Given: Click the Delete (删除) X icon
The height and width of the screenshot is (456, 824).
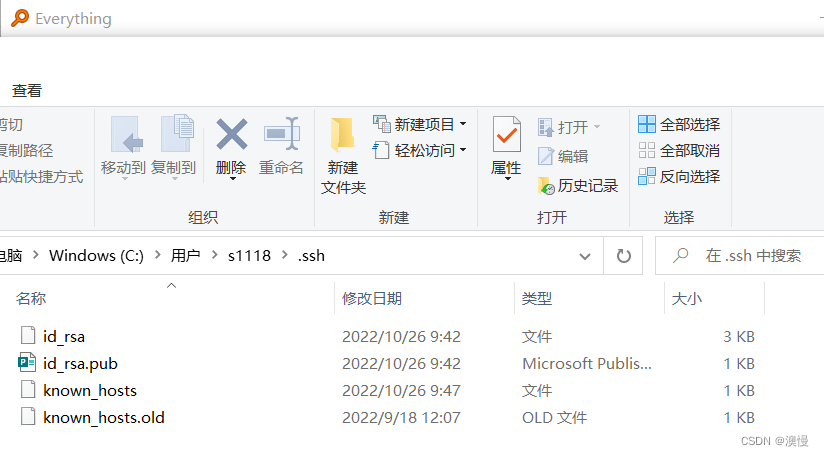Looking at the screenshot, I should pyautogui.click(x=231, y=134).
